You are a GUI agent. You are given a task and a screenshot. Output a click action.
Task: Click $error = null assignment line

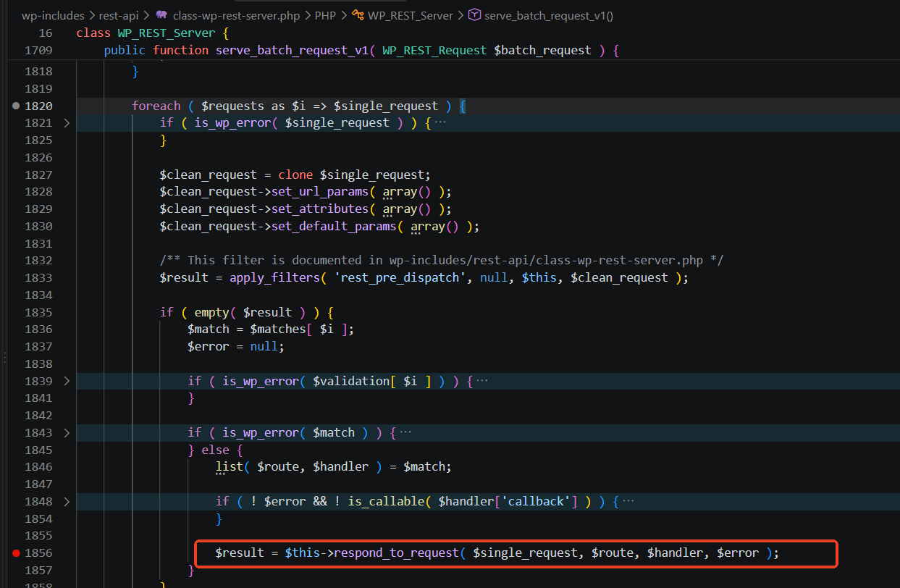(236, 347)
